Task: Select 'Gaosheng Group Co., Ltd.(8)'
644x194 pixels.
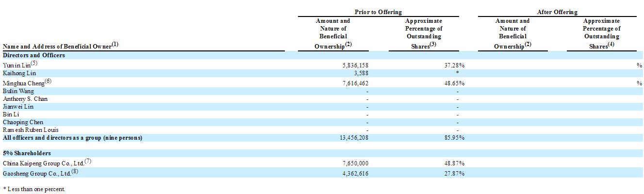Action: pyautogui.click(x=41, y=172)
